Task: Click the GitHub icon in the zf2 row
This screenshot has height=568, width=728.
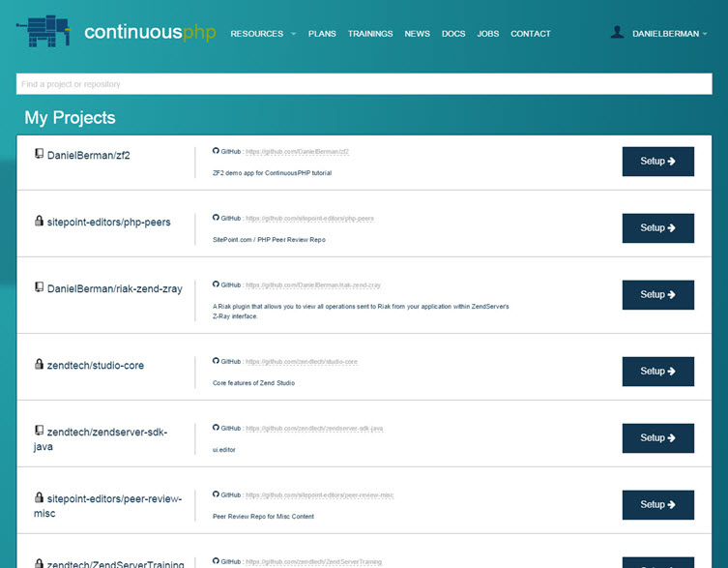Action: [216, 151]
